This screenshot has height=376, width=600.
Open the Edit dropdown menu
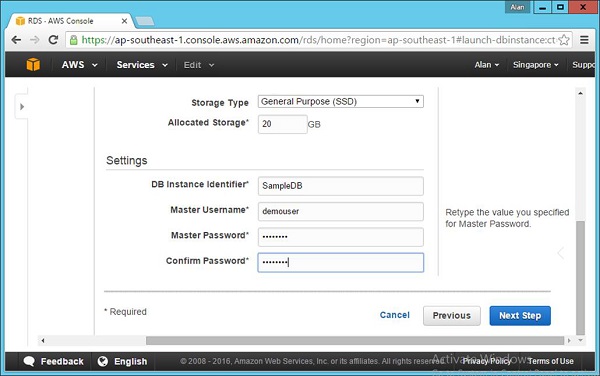pyautogui.click(x=199, y=65)
